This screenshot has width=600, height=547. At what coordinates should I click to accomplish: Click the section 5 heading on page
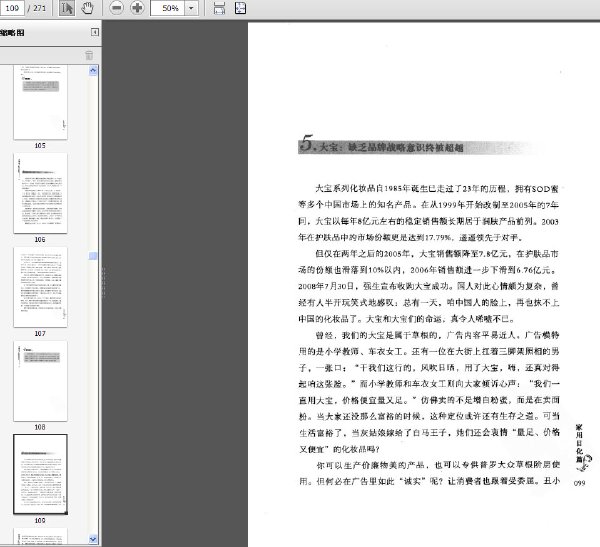[x=383, y=145]
